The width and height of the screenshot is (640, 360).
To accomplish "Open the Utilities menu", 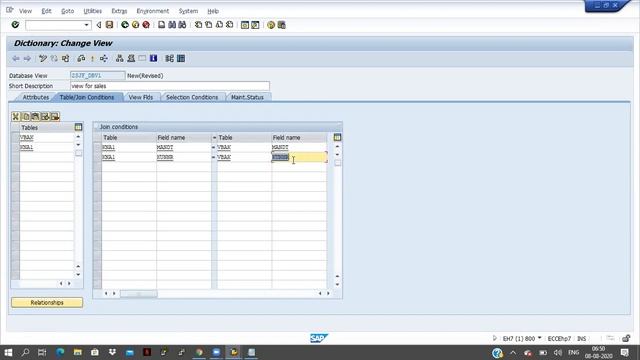I will (x=93, y=11).
